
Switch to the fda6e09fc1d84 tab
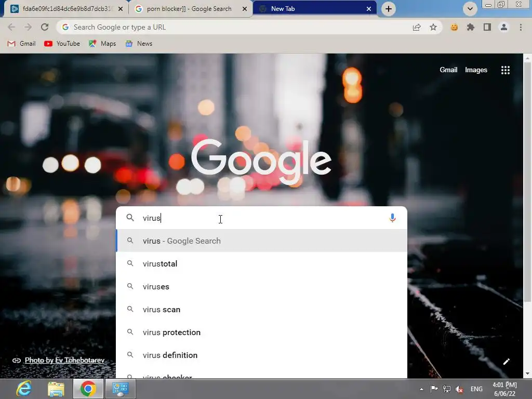66,9
